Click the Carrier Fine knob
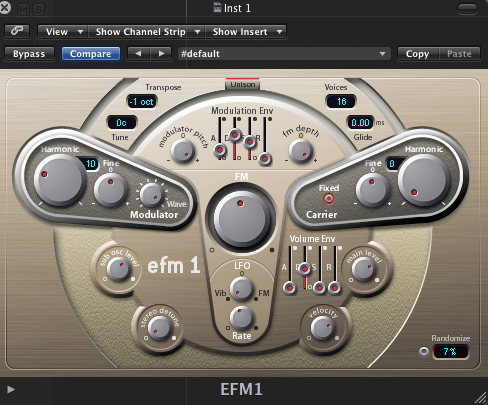Image resolution: width=488 pixels, height=405 pixels. click(x=373, y=190)
